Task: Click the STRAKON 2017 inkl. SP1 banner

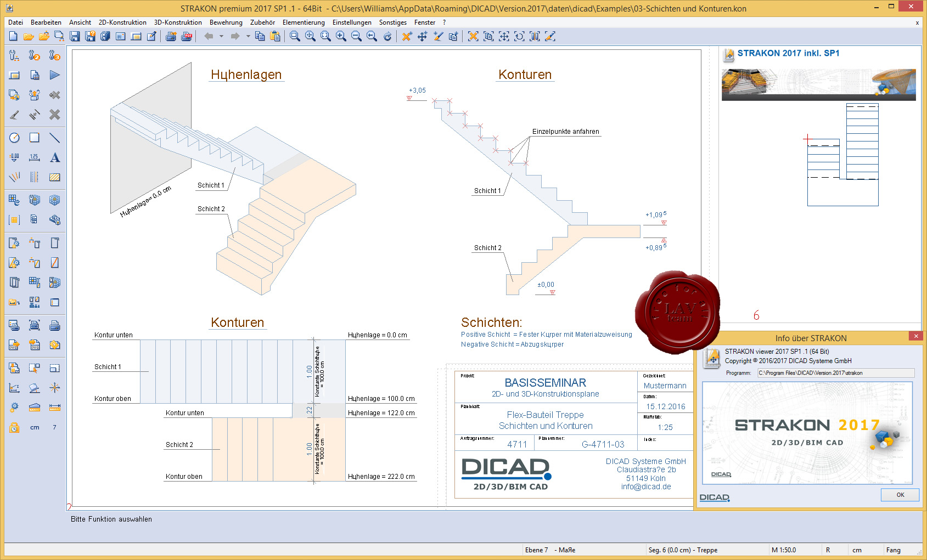Action: (819, 84)
